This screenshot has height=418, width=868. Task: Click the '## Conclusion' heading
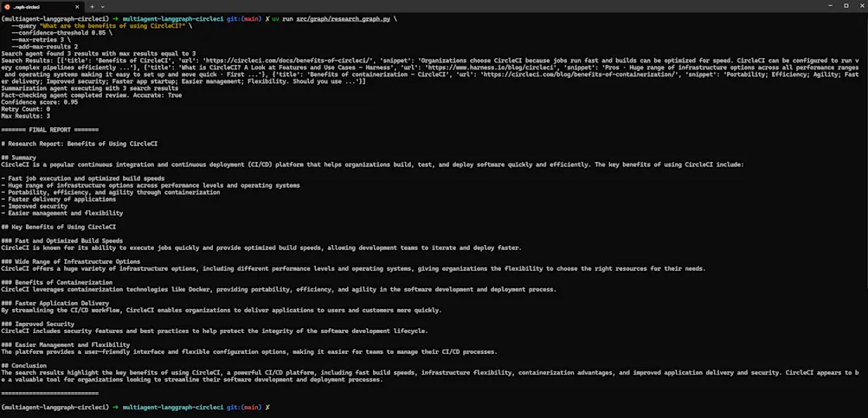point(24,365)
